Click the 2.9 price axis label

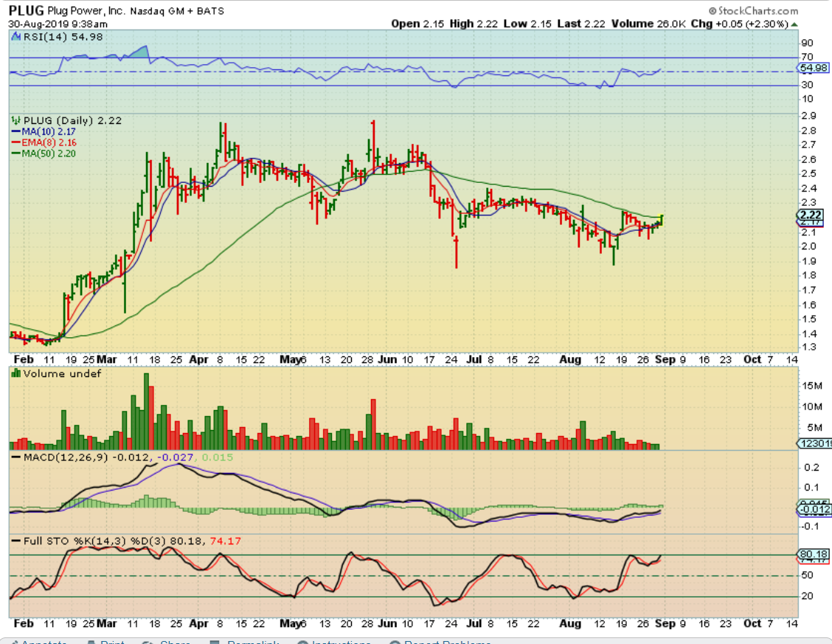pos(808,116)
